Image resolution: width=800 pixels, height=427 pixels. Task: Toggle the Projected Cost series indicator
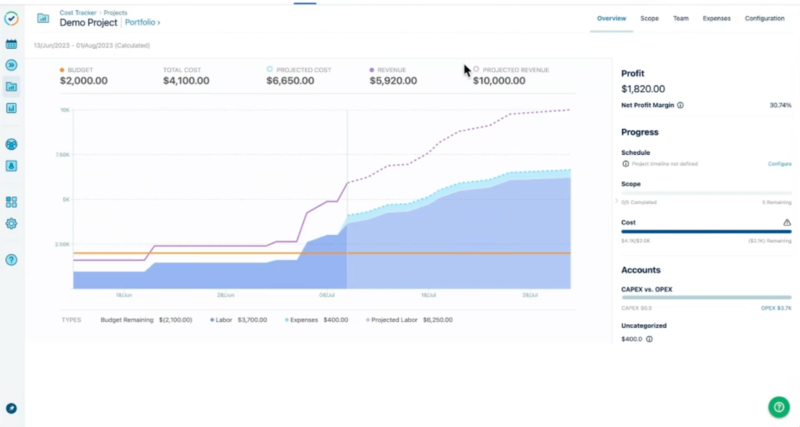pyautogui.click(x=270, y=70)
